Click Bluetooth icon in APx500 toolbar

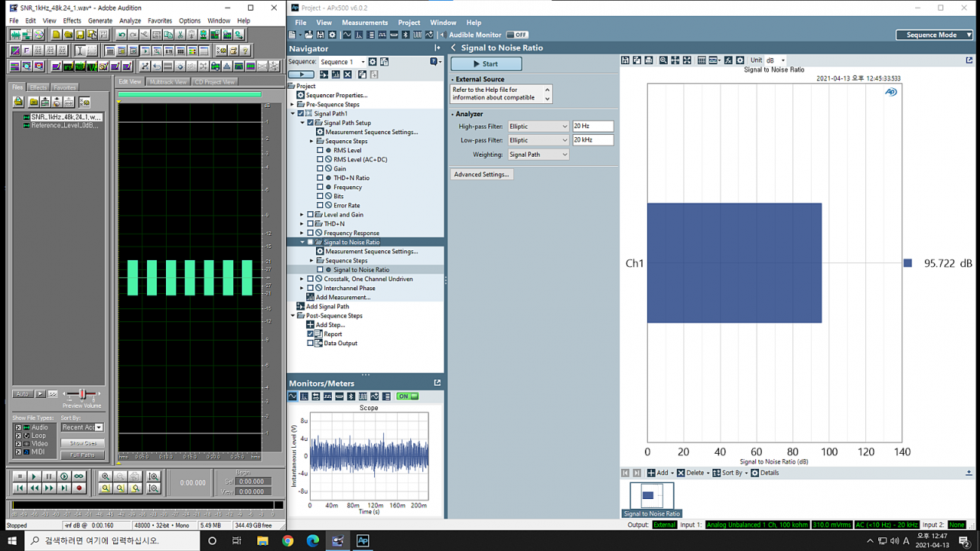[x=405, y=35]
